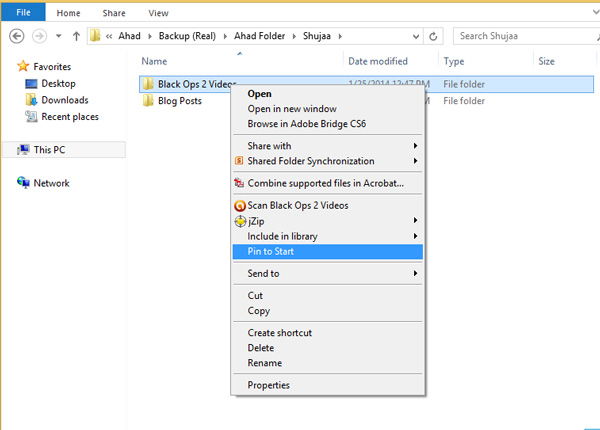Click the Shujaa breadcrumb segment
The image size is (600, 430).
(317, 36)
